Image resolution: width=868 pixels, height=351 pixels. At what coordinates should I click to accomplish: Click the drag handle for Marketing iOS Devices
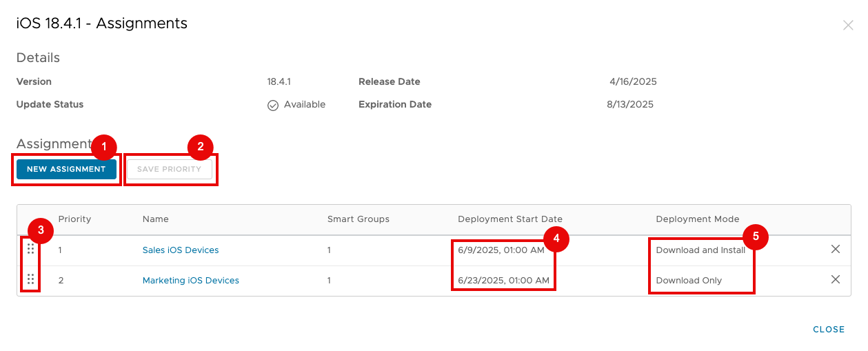click(30, 280)
